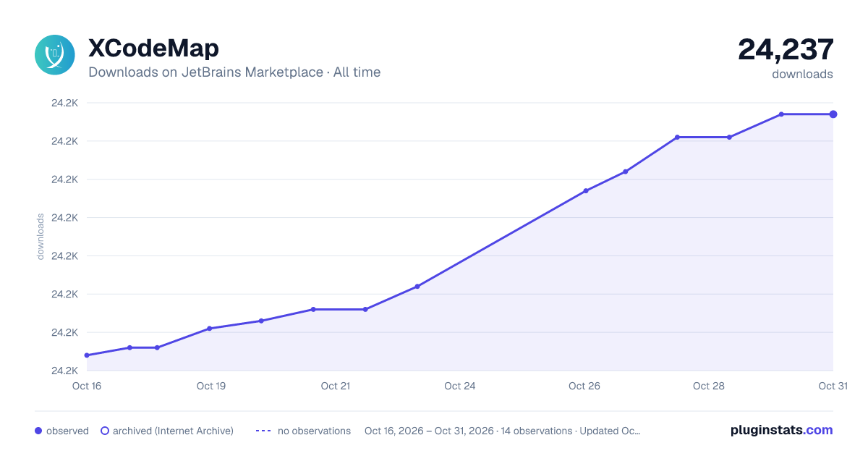Click the Oct 24 x-axis label
The image size is (868, 456).
460,386
